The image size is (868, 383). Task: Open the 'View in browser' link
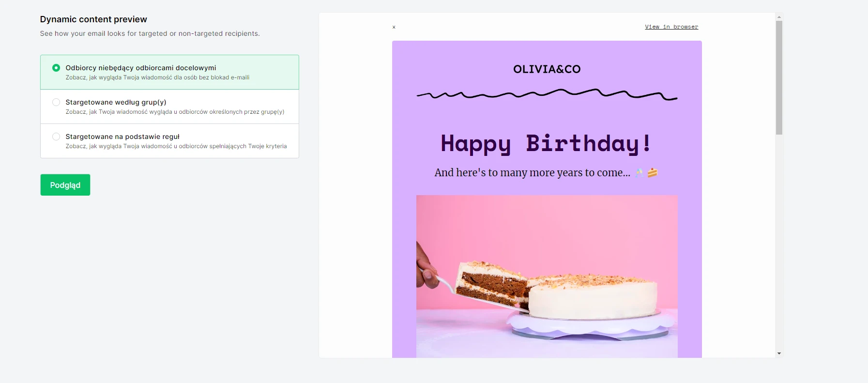(671, 27)
